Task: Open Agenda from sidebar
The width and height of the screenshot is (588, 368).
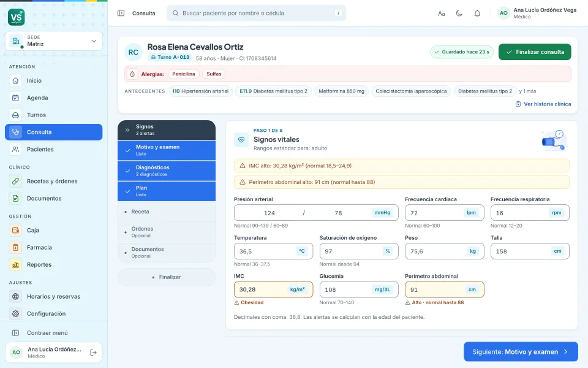Action: tap(54, 98)
